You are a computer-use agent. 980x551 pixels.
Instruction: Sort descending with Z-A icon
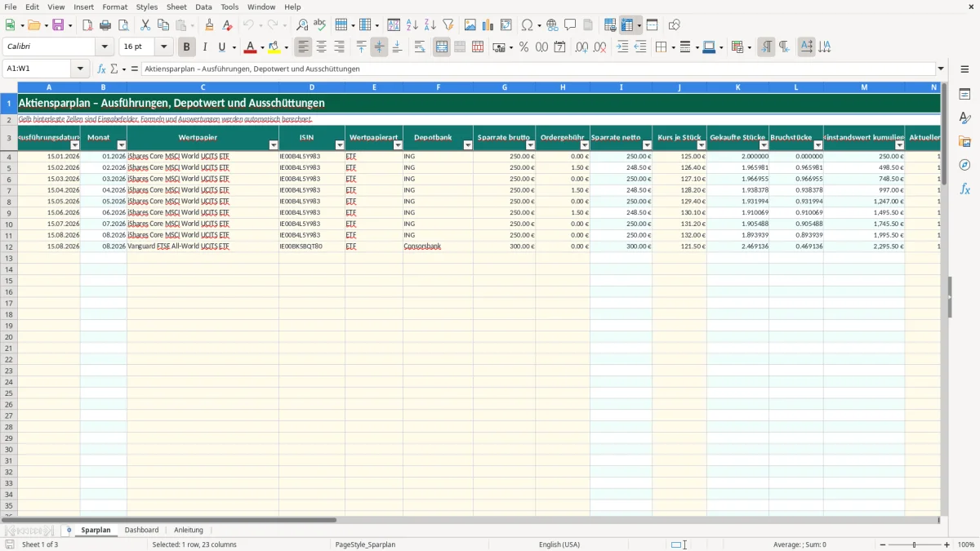[430, 25]
